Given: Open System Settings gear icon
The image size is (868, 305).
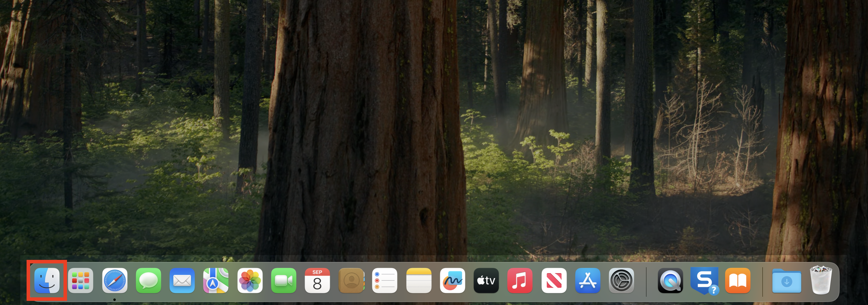Looking at the screenshot, I should [621, 281].
